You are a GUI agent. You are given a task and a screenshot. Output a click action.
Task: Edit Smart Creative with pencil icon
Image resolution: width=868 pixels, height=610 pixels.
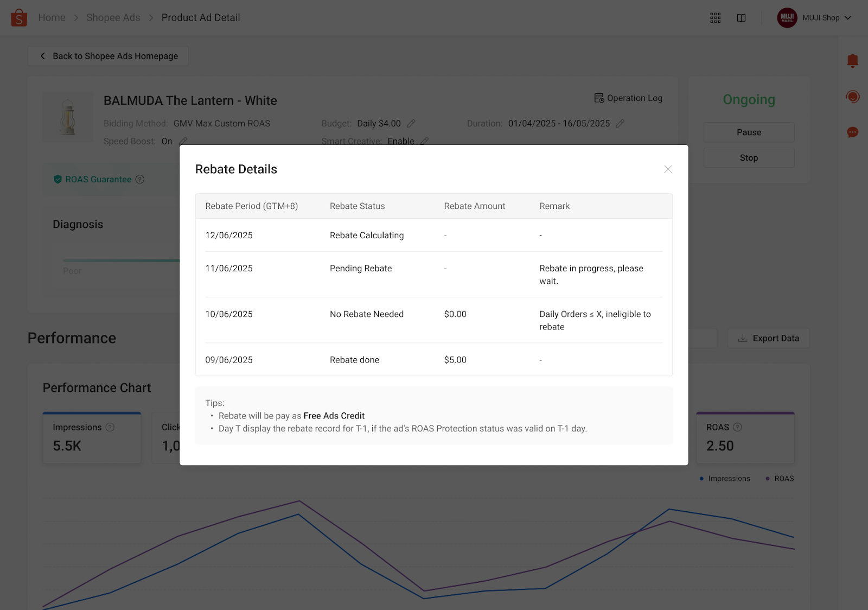424,141
